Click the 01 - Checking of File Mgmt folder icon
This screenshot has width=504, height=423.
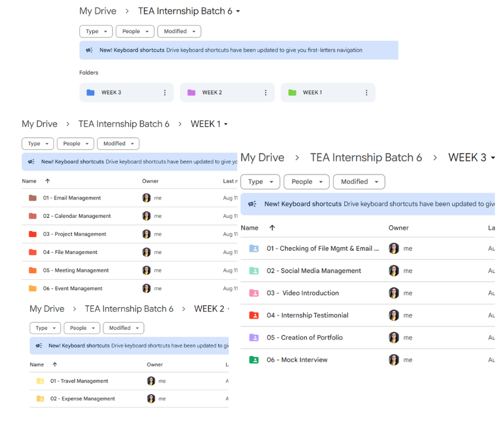point(254,249)
